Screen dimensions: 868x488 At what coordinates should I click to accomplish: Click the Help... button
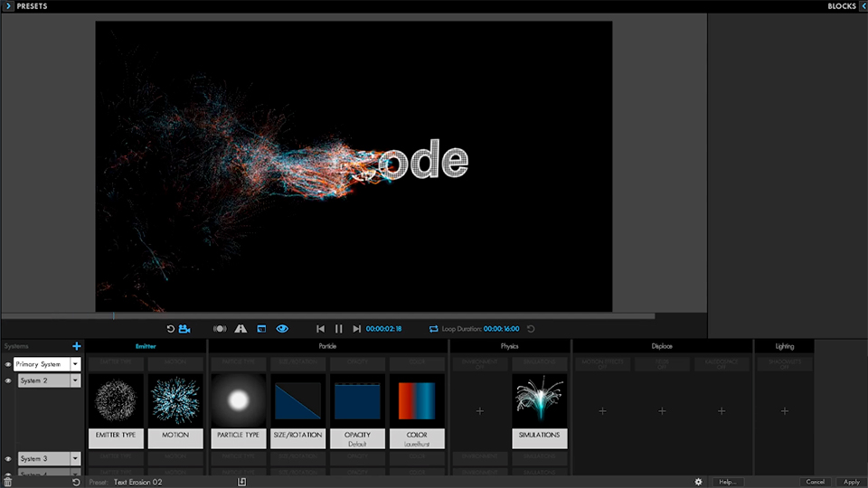(x=727, y=482)
